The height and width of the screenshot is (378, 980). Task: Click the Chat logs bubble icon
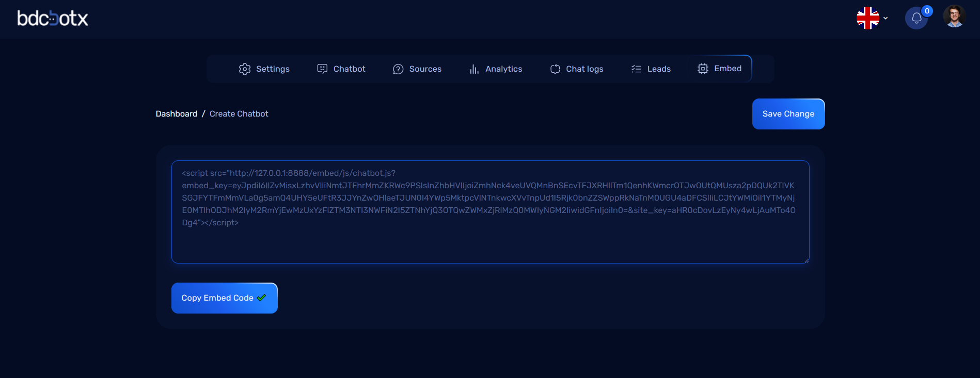click(x=555, y=69)
